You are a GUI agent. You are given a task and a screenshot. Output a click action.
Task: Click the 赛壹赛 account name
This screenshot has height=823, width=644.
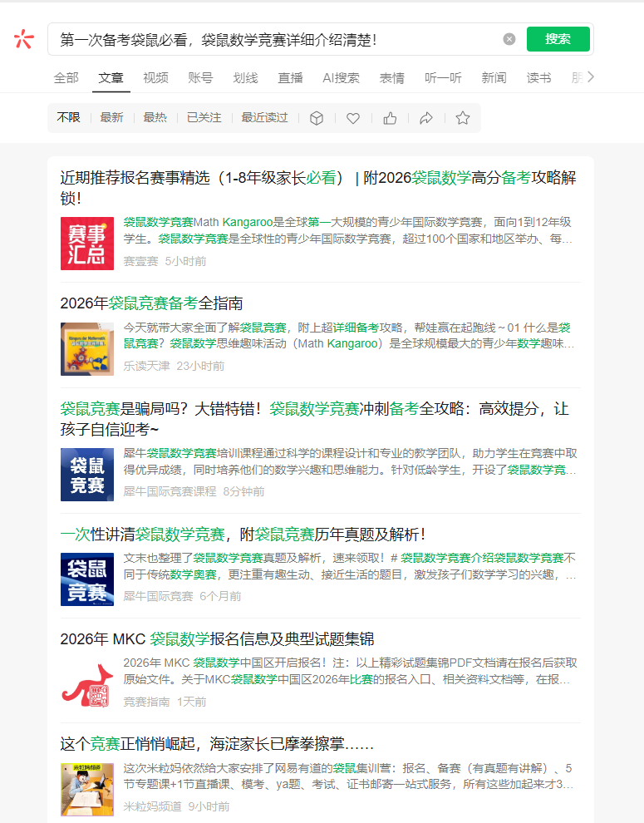coord(140,261)
